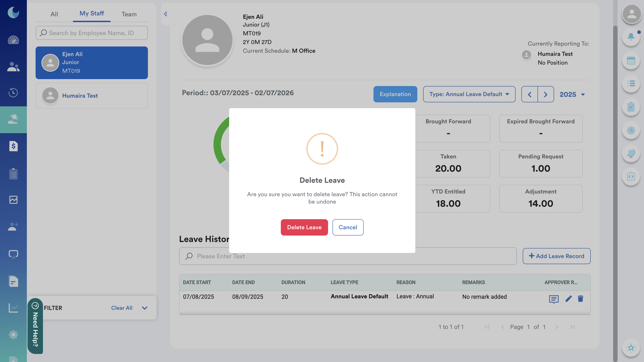The height and width of the screenshot is (362, 644).
Task: Click the dashboard speedometer sidebar icon
Action: (x=13, y=40)
